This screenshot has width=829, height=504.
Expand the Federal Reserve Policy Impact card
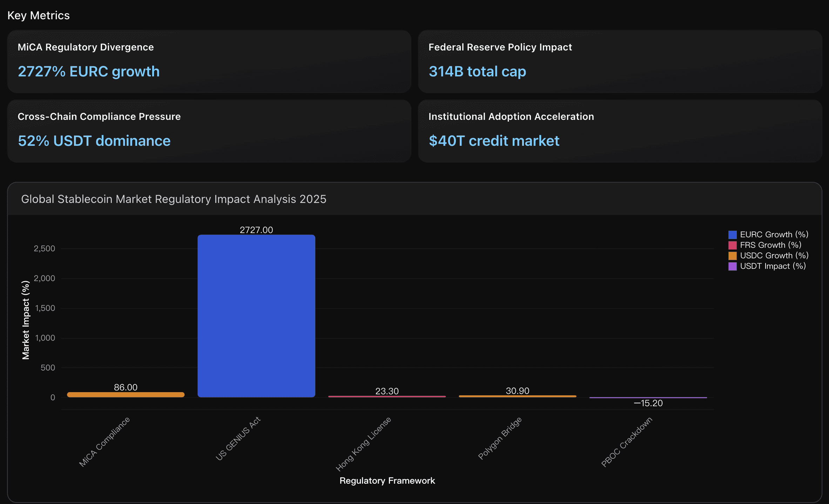620,62
